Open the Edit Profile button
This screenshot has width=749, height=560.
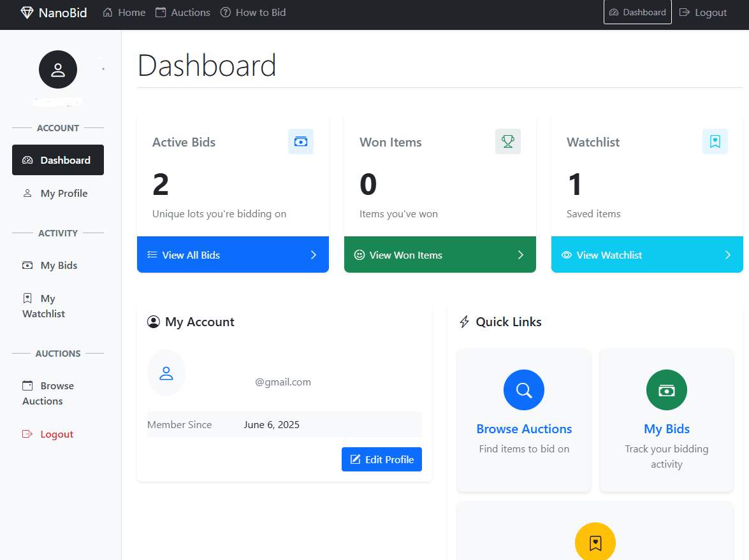[x=381, y=459]
